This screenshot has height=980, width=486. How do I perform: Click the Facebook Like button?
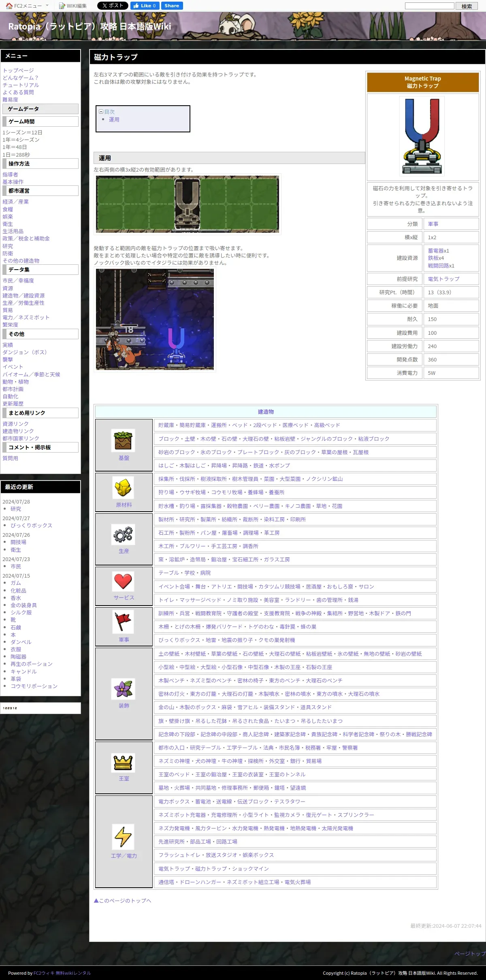coord(145,6)
